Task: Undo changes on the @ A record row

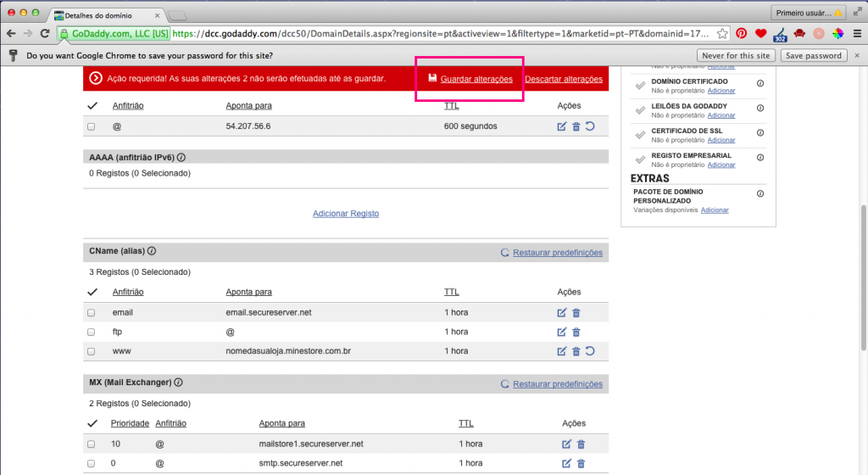Action: (x=590, y=126)
